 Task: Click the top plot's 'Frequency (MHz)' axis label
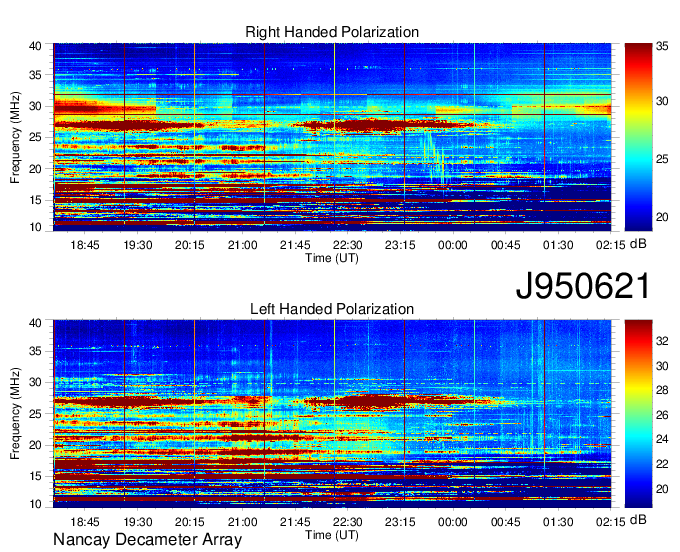16,137
